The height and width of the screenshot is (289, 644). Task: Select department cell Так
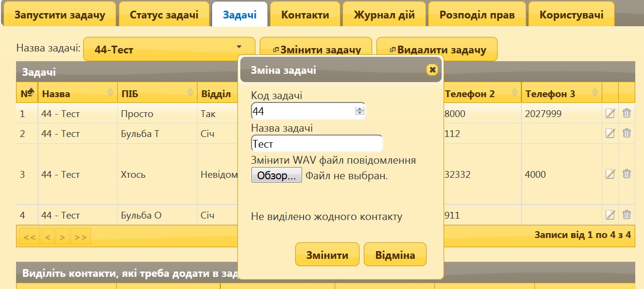tap(217, 114)
